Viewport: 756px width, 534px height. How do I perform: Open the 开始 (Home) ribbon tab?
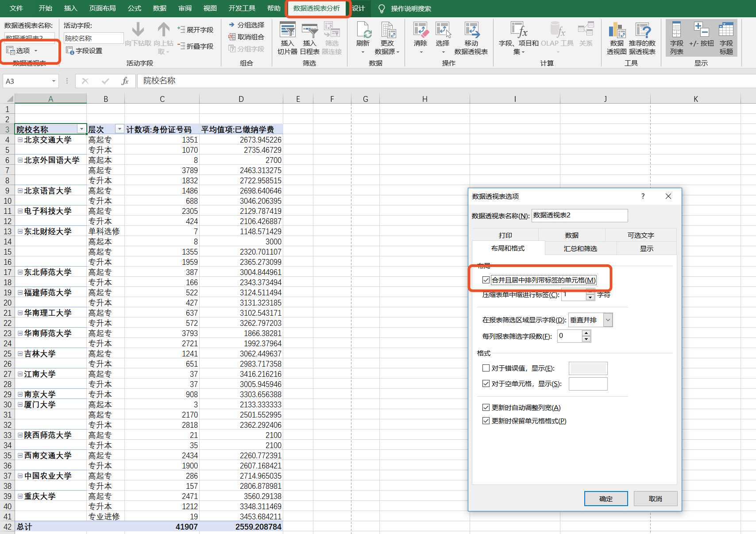coord(45,8)
